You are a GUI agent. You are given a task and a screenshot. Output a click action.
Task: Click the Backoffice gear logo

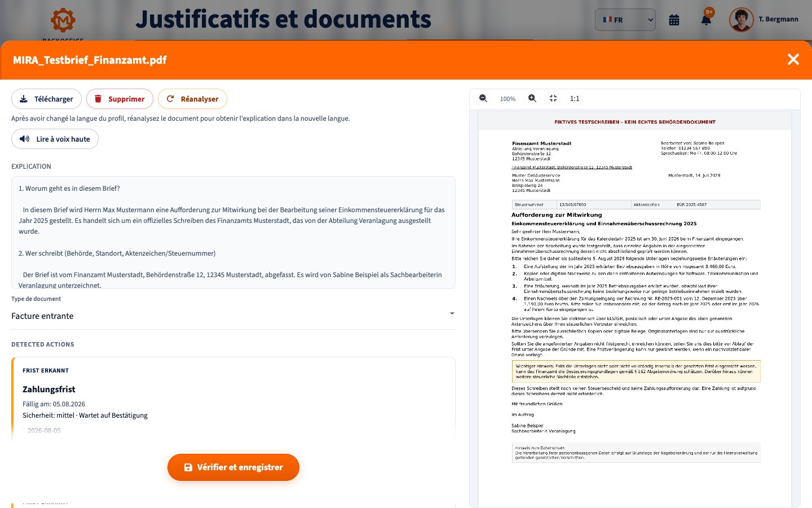pyautogui.click(x=63, y=20)
